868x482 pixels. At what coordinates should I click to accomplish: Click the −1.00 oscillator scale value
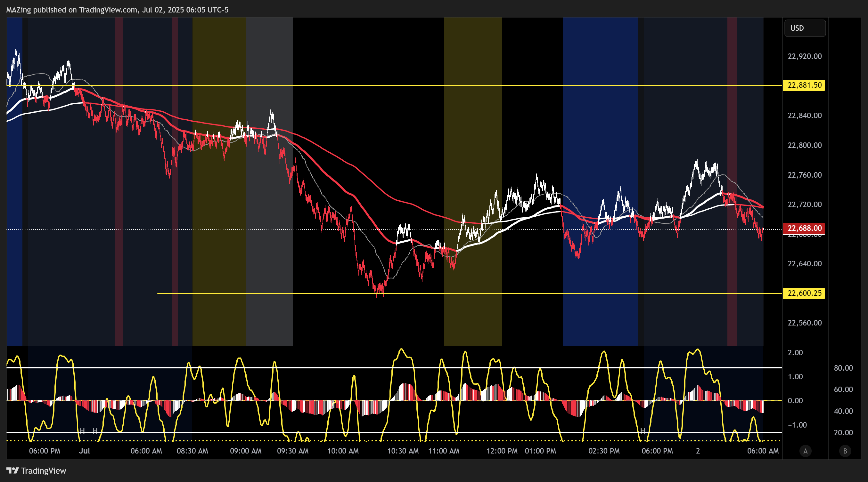[797, 425]
